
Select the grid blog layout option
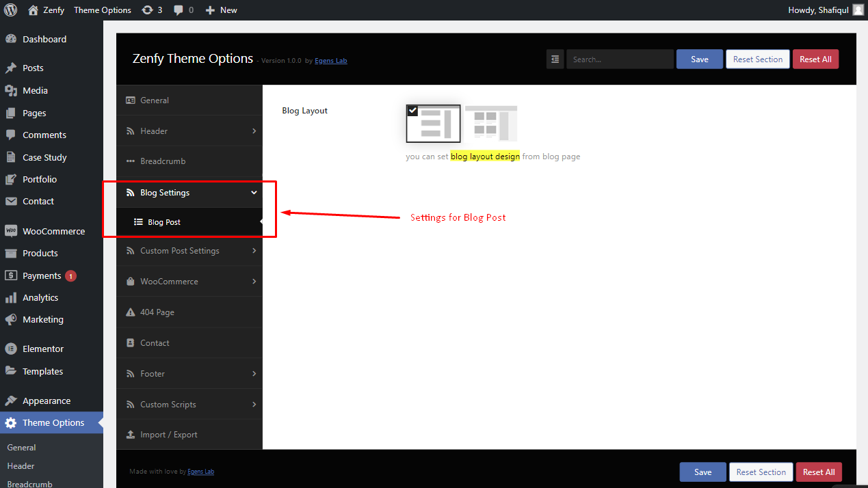coord(491,123)
